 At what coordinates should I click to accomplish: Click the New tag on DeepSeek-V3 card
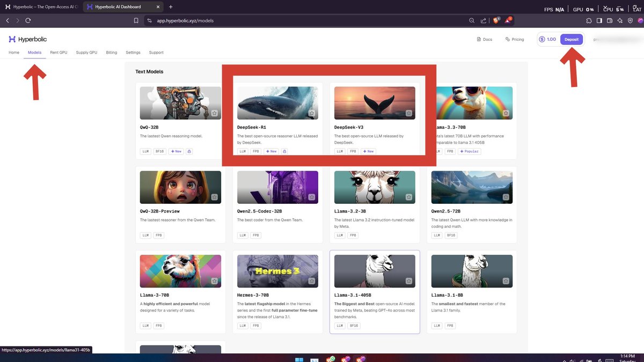coord(369,151)
